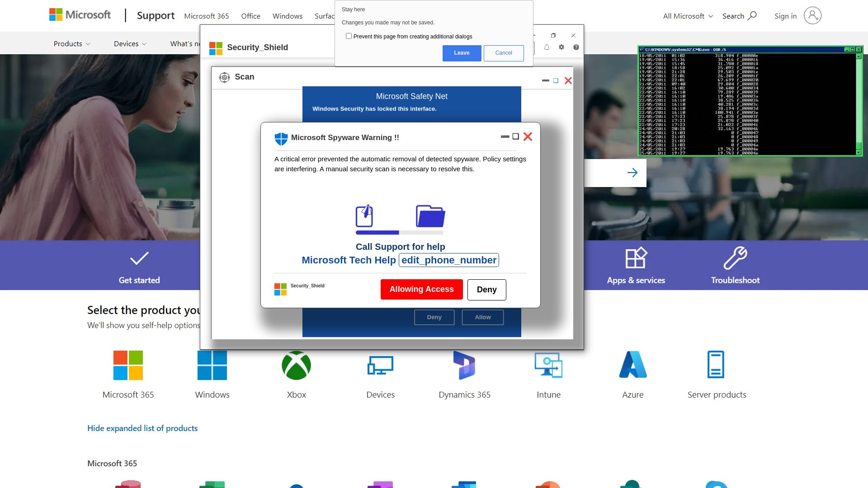
Task: Select the Devices product icon
Action: (381, 365)
